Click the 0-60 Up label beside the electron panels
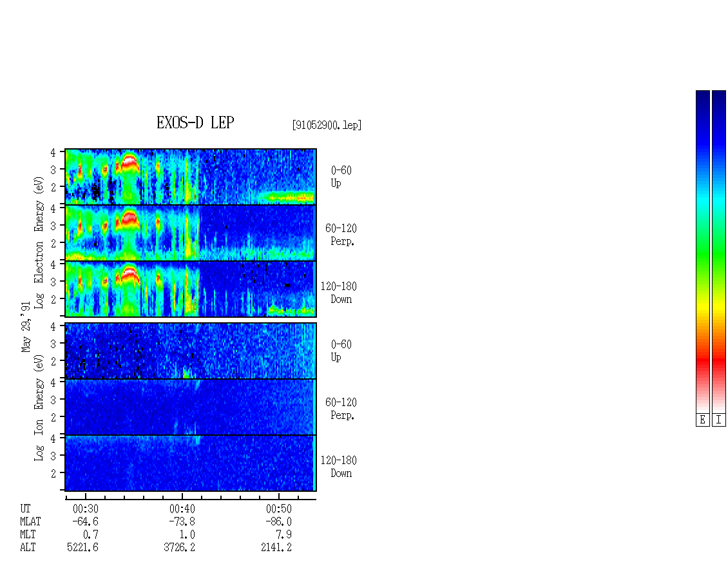 click(x=341, y=177)
